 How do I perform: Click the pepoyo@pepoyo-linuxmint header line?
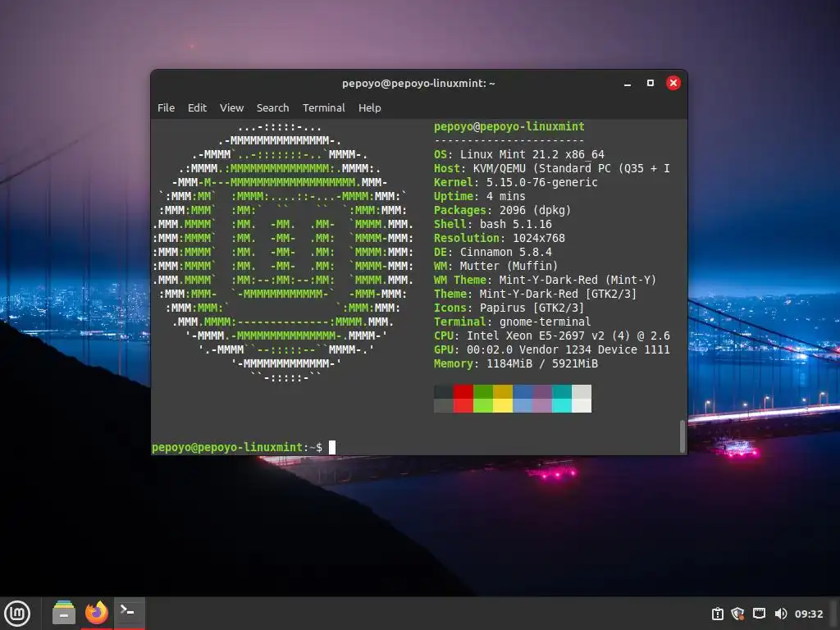(509, 126)
